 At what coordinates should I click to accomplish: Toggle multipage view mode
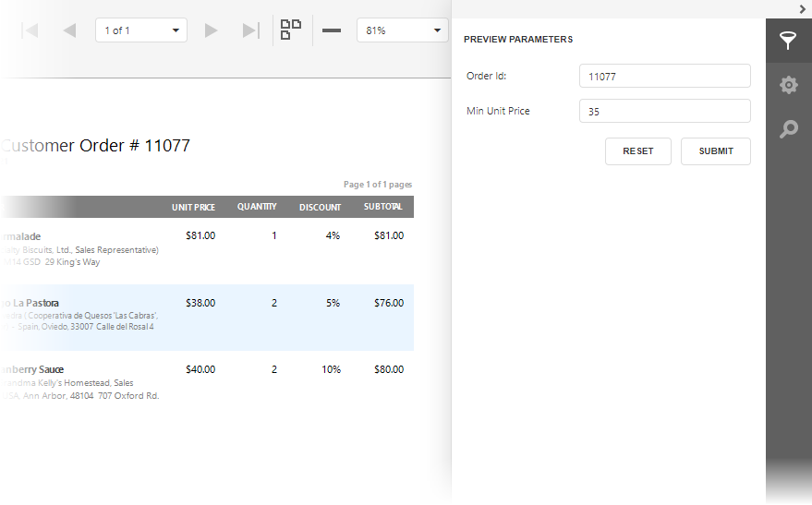pyautogui.click(x=291, y=30)
